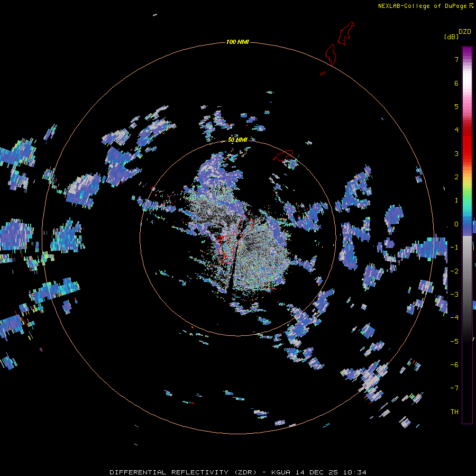Click the TH threshold label on scale

click(454, 412)
